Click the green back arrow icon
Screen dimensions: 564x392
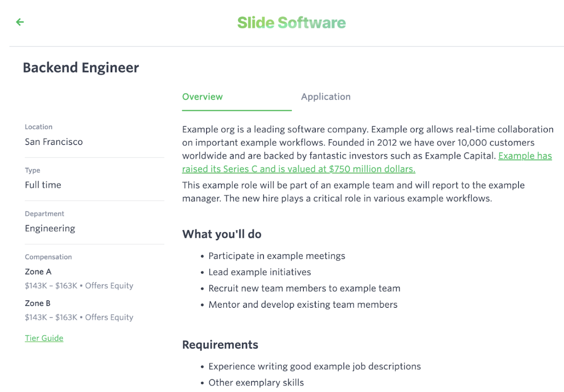[x=20, y=22]
